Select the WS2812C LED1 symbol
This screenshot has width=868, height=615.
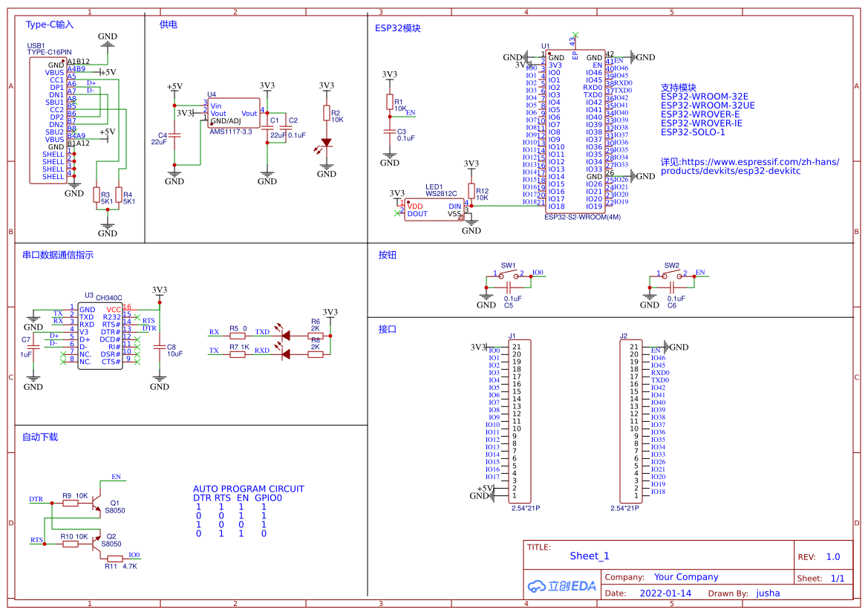coord(434,208)
